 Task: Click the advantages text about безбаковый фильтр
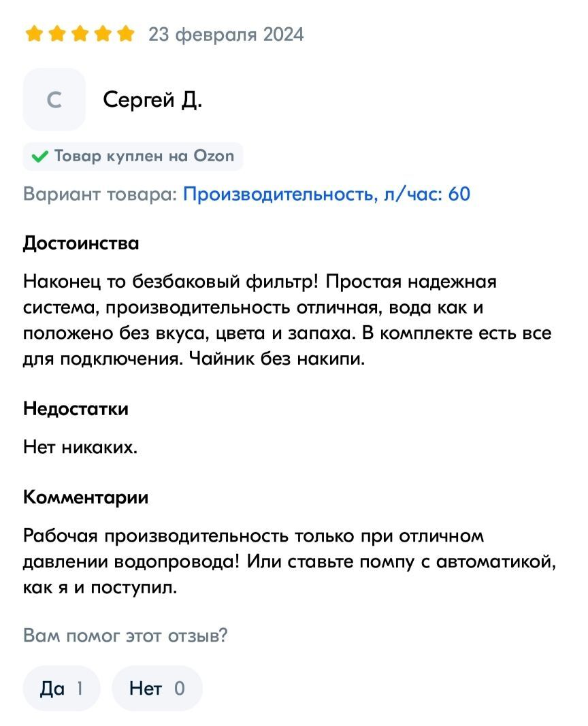click(x=287, y=320)
